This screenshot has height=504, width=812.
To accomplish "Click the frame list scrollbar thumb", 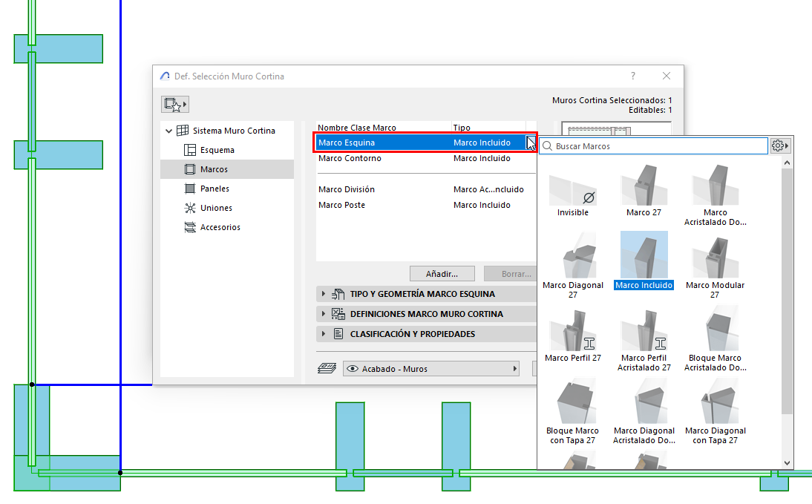I will (788, 290).
